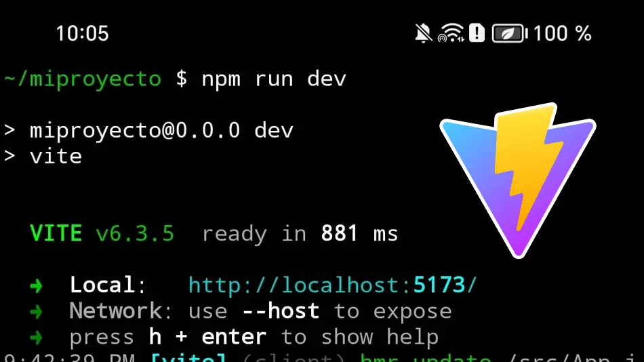Screen dimensions: 644x362
Task: Click the '> vite' output line
Action: click(x=43, y=157)
